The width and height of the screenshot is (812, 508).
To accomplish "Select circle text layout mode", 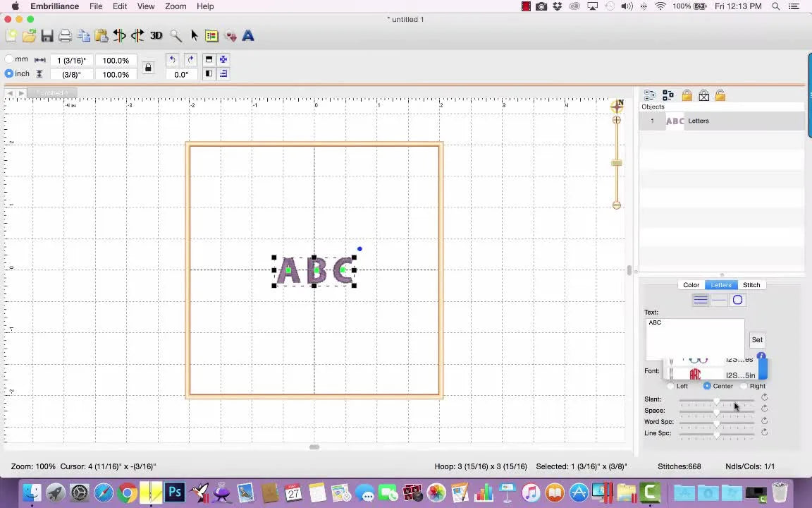I will 737,300.
